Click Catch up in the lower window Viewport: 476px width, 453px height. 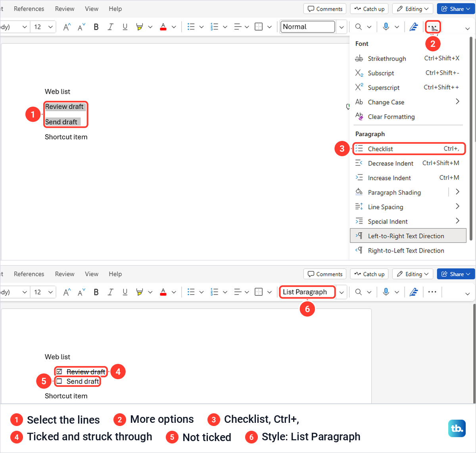369,274
